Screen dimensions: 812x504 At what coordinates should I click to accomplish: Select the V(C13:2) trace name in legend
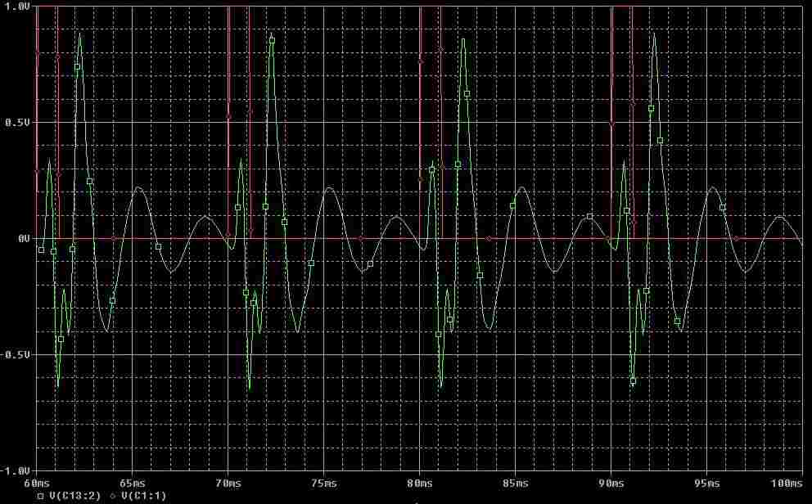click(75, 496)
